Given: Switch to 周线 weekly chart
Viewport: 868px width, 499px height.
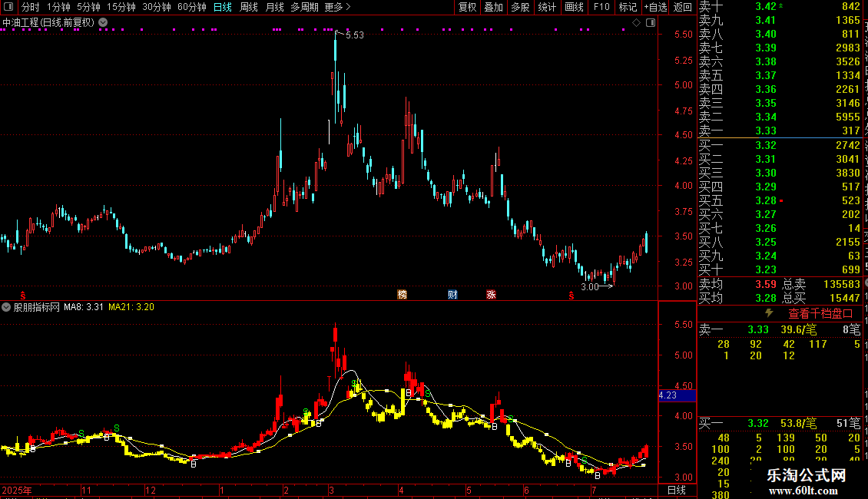Looking at the screenshot, I should click(x=249, y=7).
